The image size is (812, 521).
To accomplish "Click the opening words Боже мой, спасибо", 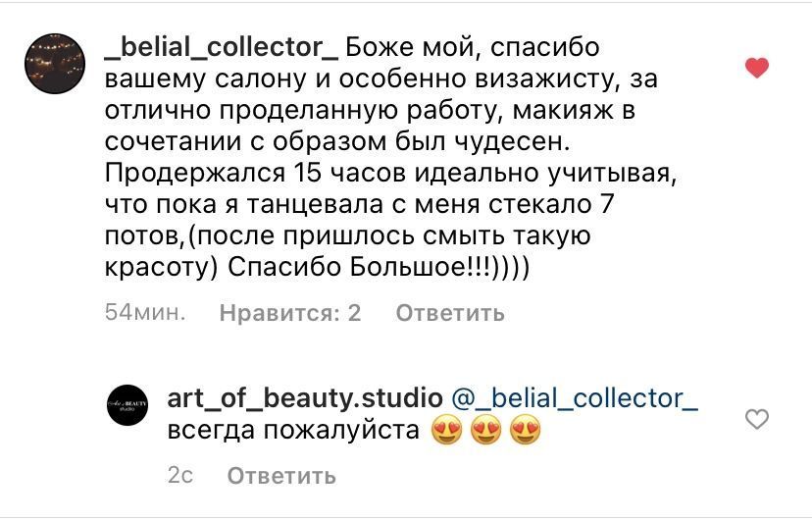I will (473, 48).
